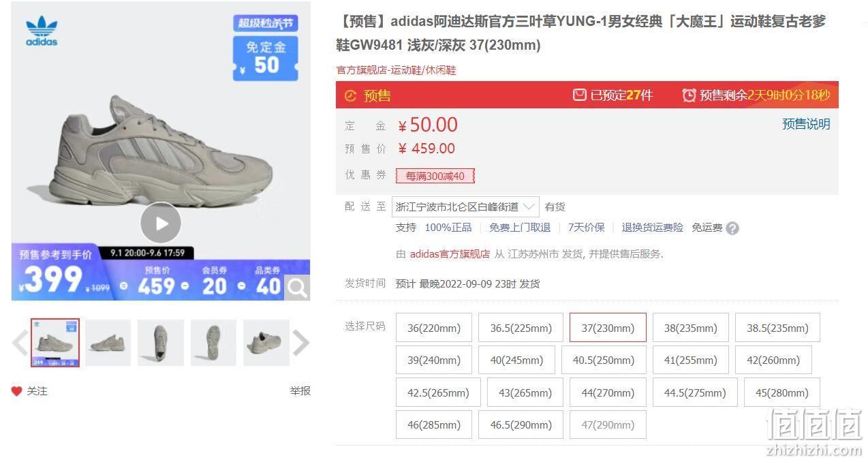The height and width of the screenshot is (462, 868).
Task: Click the 免定金 50 coupon badge
Action: pyautogui.click(x=266, y=57)
